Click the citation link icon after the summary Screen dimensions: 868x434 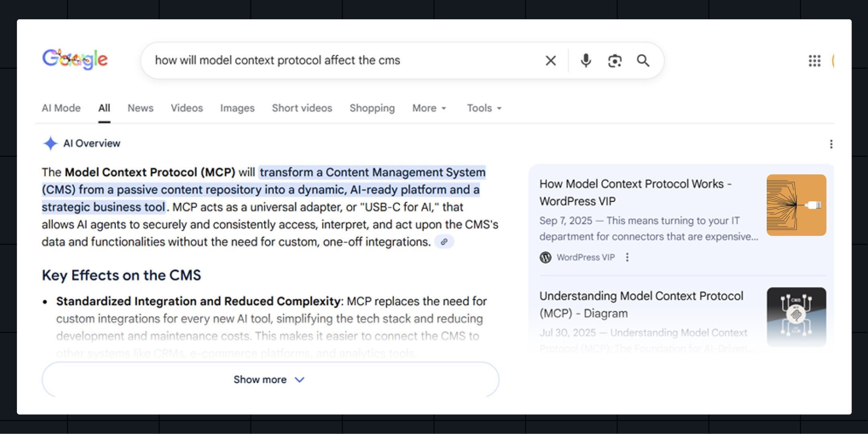[444, 242]
